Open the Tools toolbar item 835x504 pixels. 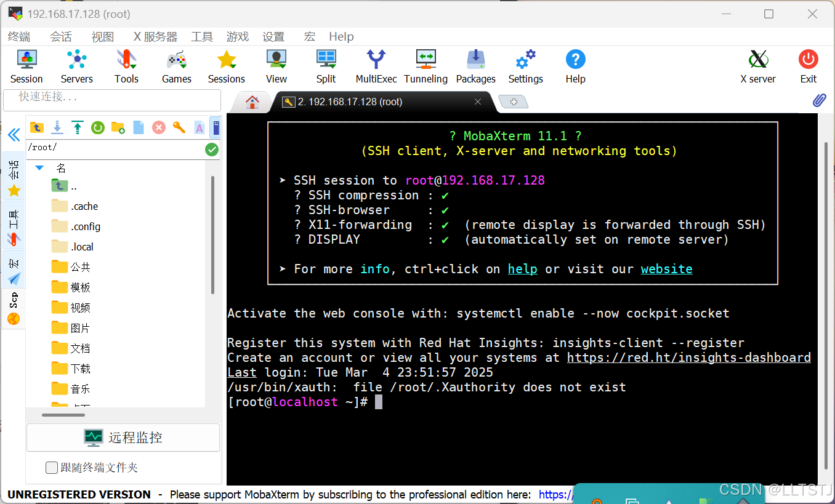(x=126, y=66)
